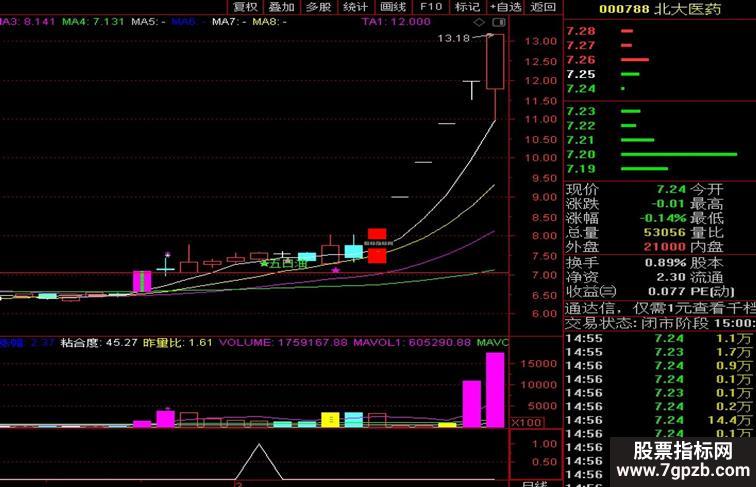Click 收益(三) value 0.077
Viewport: 756px width, 487px height.
pyautogui.click(x=667, y=292)
